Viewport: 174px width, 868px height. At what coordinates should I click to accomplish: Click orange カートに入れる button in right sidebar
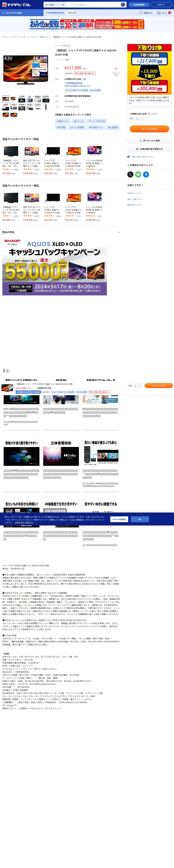pyautogui.click(x=149, y=129)
